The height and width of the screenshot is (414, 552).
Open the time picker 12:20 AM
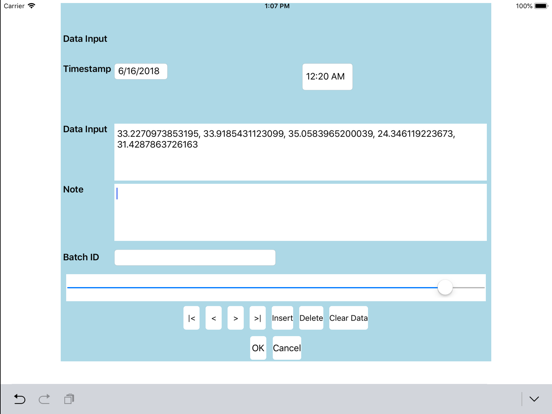tap(327, 77)
